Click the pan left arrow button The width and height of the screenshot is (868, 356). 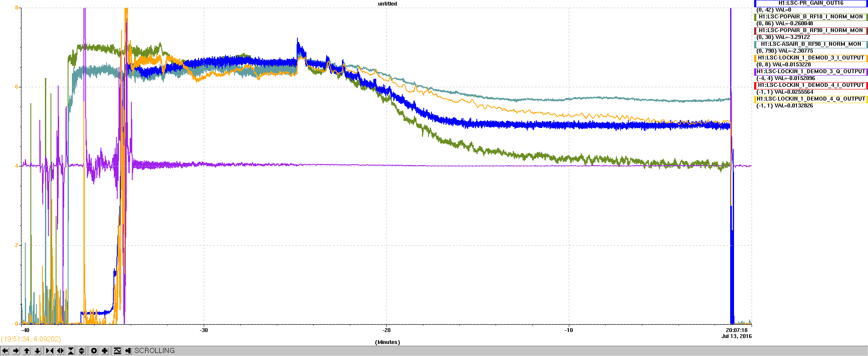tap(5, 351)
